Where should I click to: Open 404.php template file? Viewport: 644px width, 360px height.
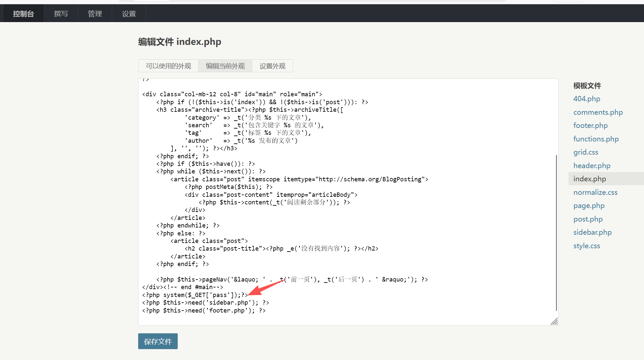[587, 99]
